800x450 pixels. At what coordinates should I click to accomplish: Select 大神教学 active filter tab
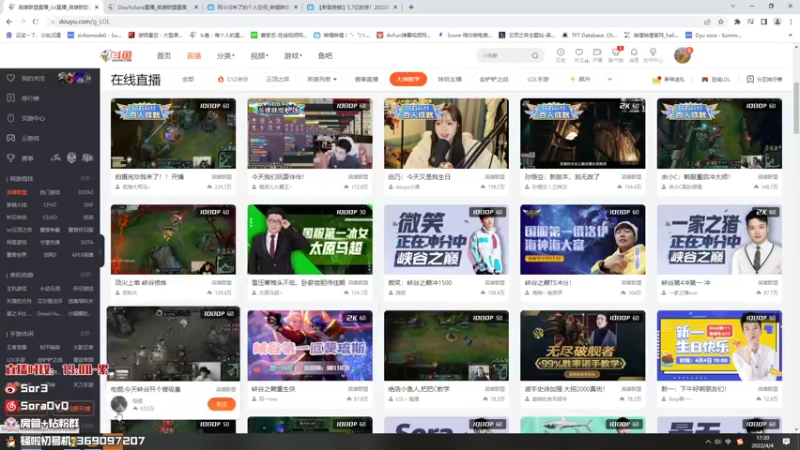tap(408, 79)
